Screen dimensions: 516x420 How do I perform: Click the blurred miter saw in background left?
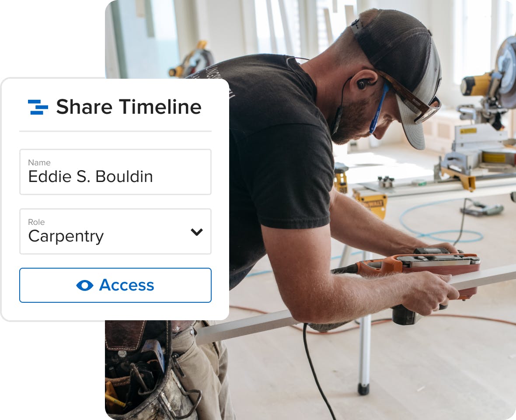pyautogui.click(x=192, y=60)
